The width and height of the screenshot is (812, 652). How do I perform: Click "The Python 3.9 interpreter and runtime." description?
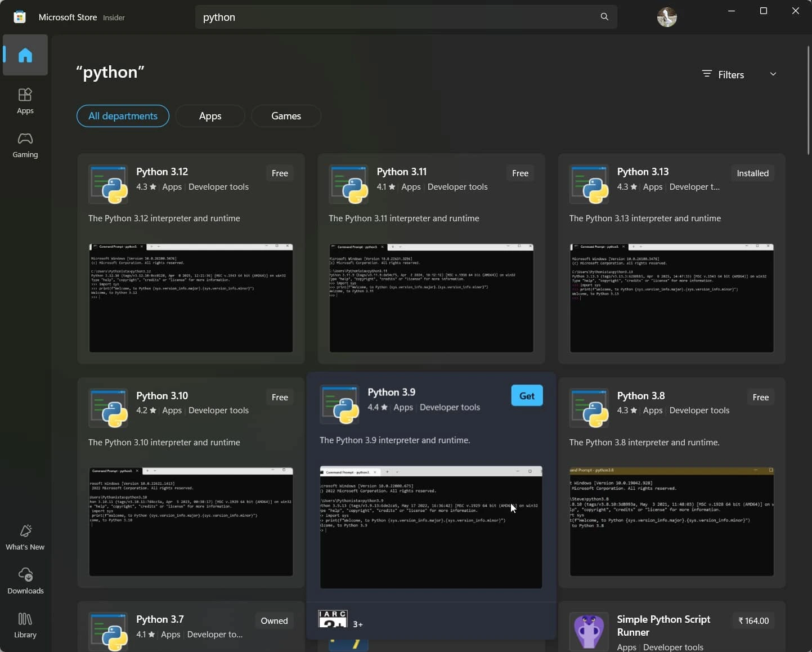395,440
